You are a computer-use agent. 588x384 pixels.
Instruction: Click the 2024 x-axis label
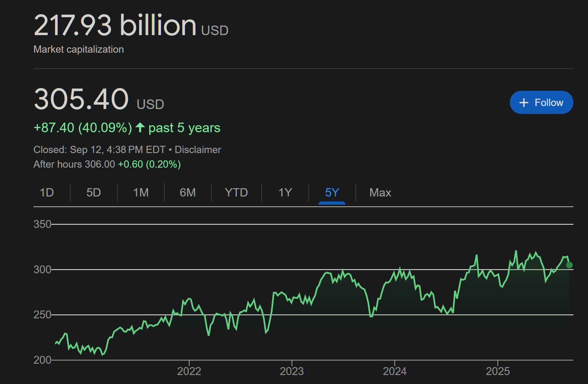tap(395, 371)
